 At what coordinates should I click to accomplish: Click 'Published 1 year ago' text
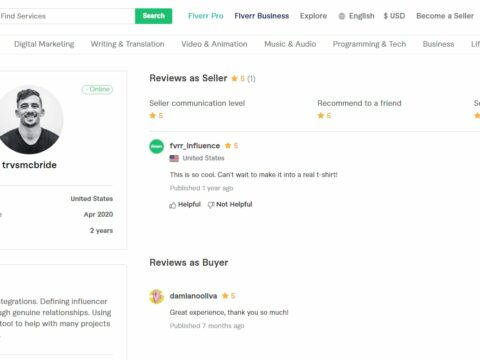(201, 188)
